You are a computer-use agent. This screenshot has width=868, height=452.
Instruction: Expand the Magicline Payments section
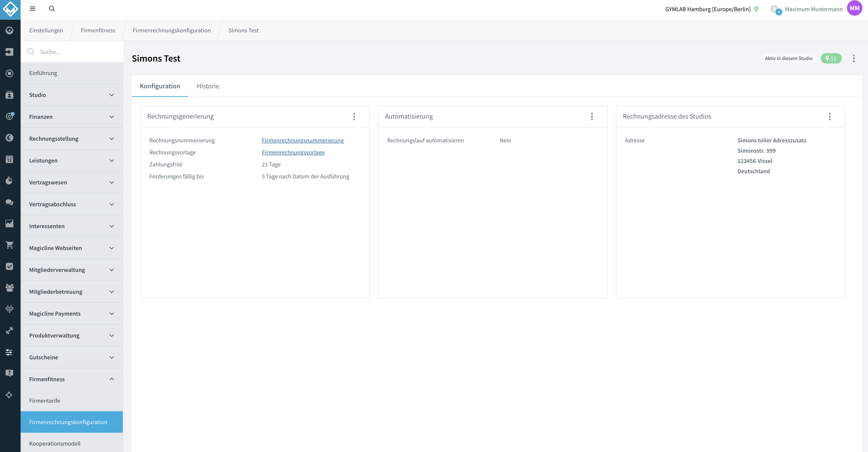point(72,314)
